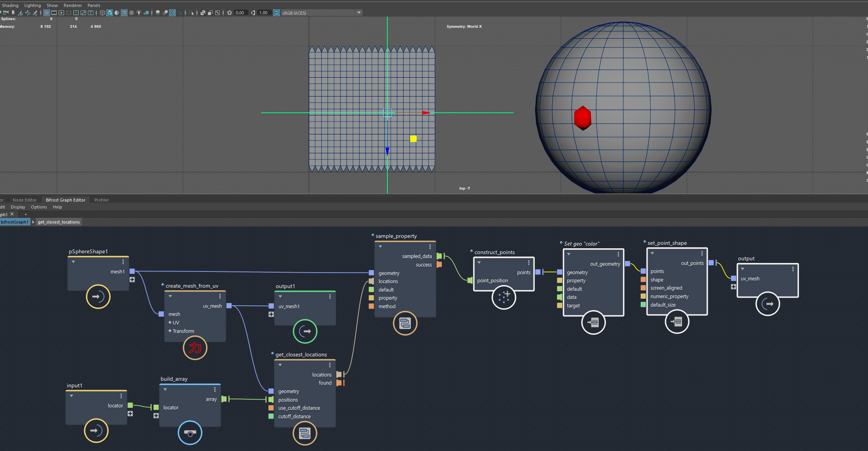Open the sRGB (ACES) view transform dropdown
This screenshot has height=451, width=868.
click(x=358, y=12)
